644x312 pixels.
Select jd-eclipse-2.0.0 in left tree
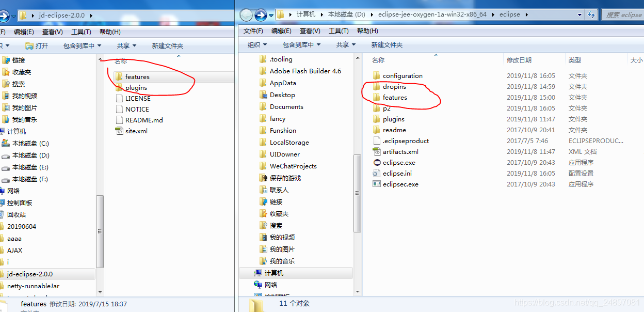coord(29,274)
